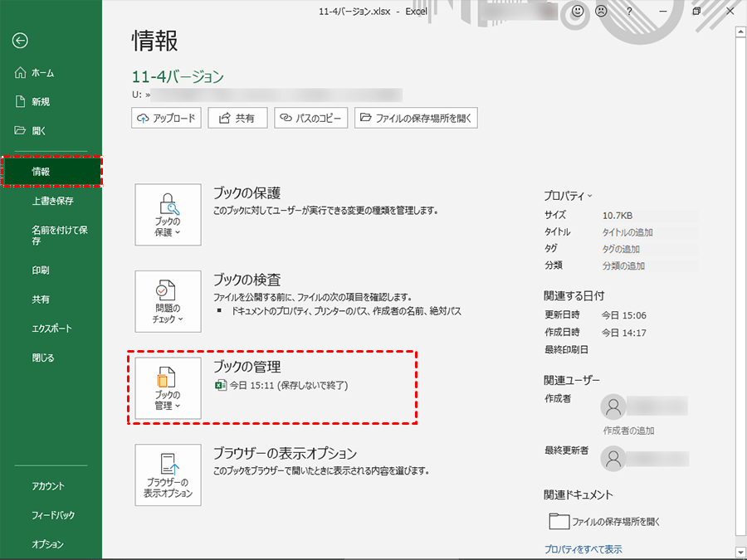Select 印刷 in the left sidebar
747x560 pixels.
coord(41,270)
